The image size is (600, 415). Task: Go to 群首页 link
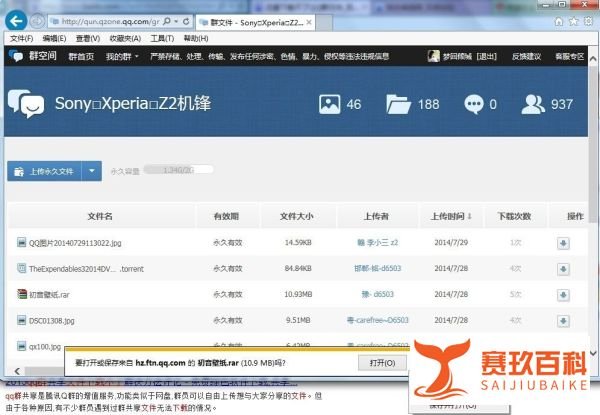(x=81, y=57)
